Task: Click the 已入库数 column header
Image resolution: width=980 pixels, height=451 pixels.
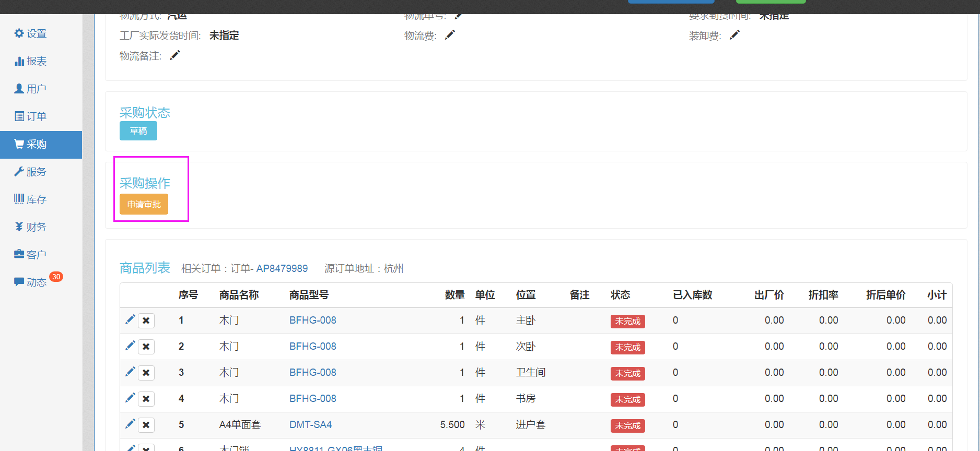Action: pos(692,295)
